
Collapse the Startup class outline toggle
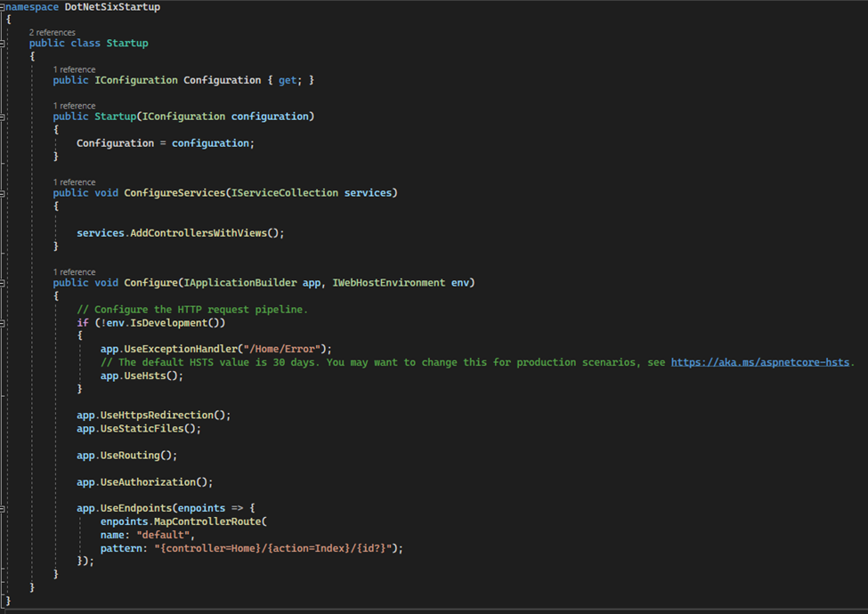(x=2, y=43)
